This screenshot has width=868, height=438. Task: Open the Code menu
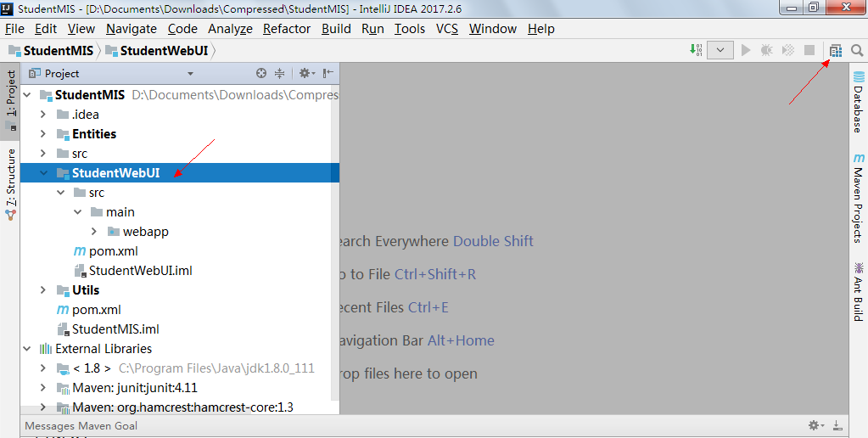click(x=182, y=29)
